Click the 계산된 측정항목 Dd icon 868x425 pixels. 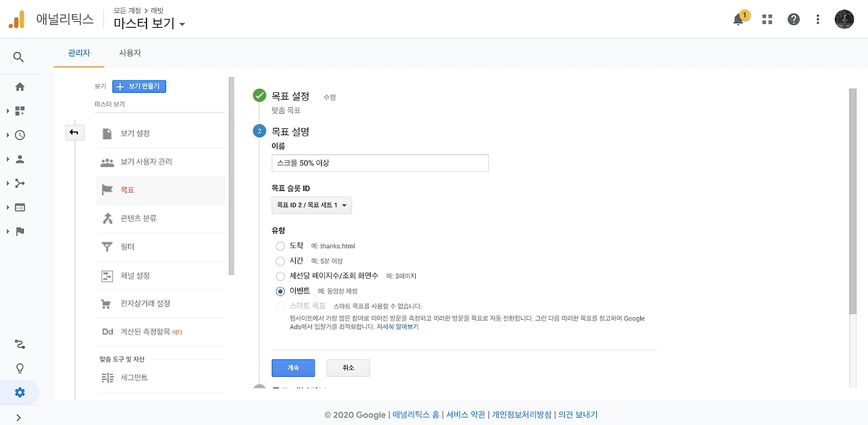tap(107, 332)
